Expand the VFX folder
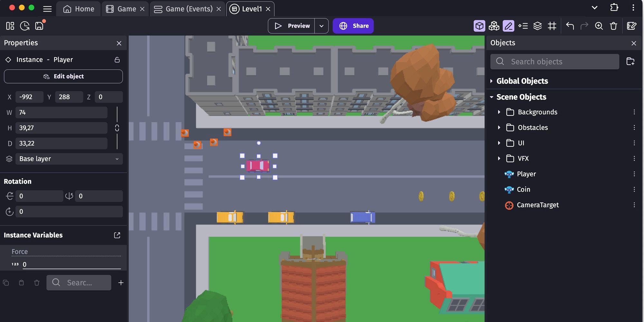Image resolution: width=644 pixels, height=322 pixels. tap(499, 158)
